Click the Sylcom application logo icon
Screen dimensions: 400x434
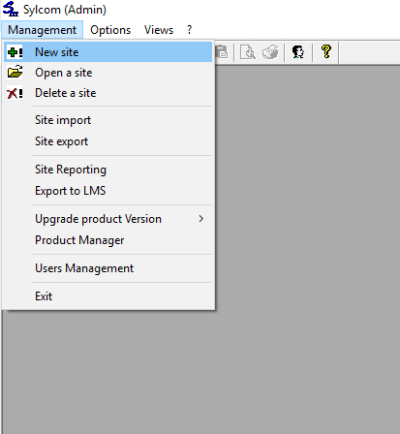tap(10, 9)
